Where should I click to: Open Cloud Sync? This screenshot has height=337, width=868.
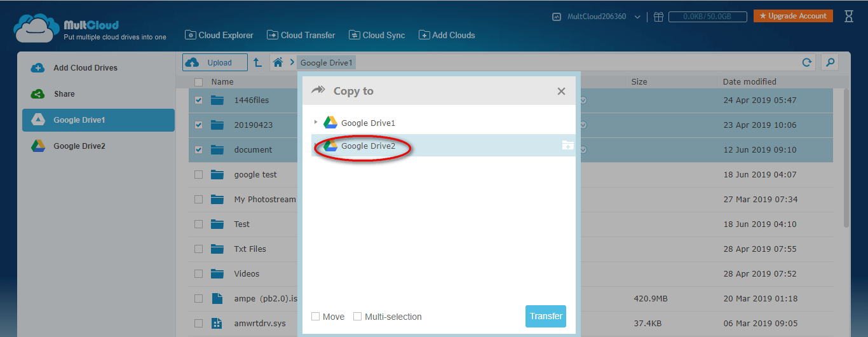(377, 35)
